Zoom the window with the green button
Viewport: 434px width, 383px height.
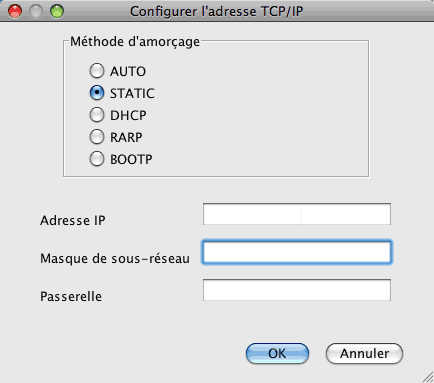coord(57,11)
